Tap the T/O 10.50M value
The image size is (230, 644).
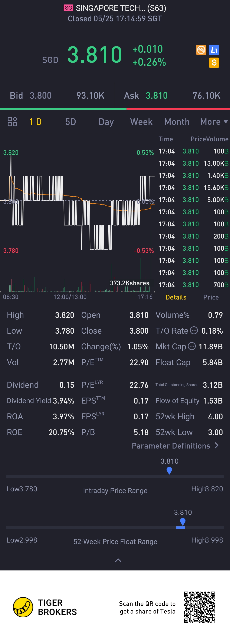[61, 346]
